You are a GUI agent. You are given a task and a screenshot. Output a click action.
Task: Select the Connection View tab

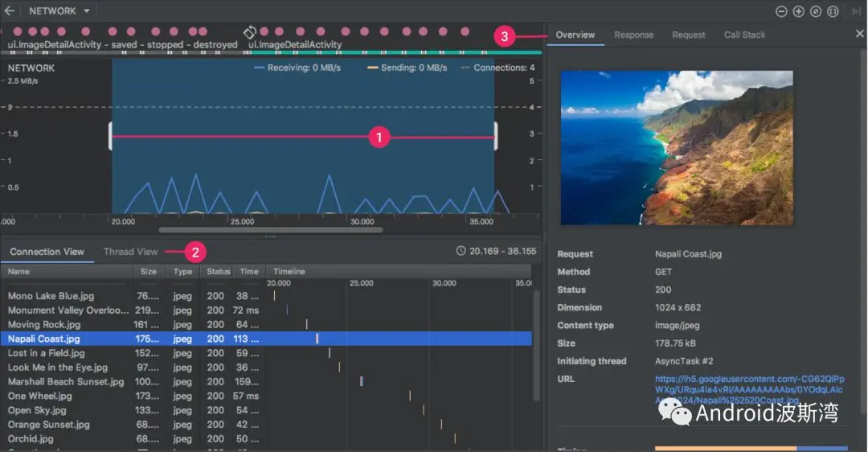coord(47,252)
